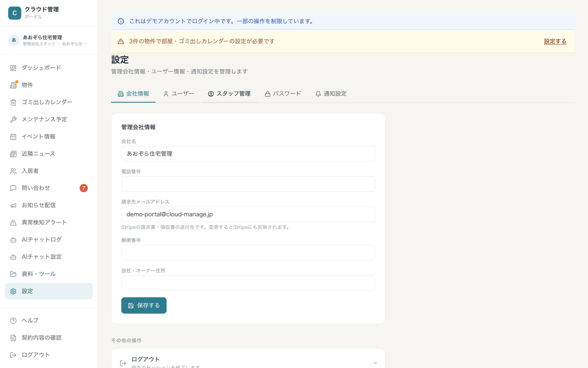Click the logout icon in その他の操作 card
This screenshot has height=368, width=588.
(x=123, y=363)
